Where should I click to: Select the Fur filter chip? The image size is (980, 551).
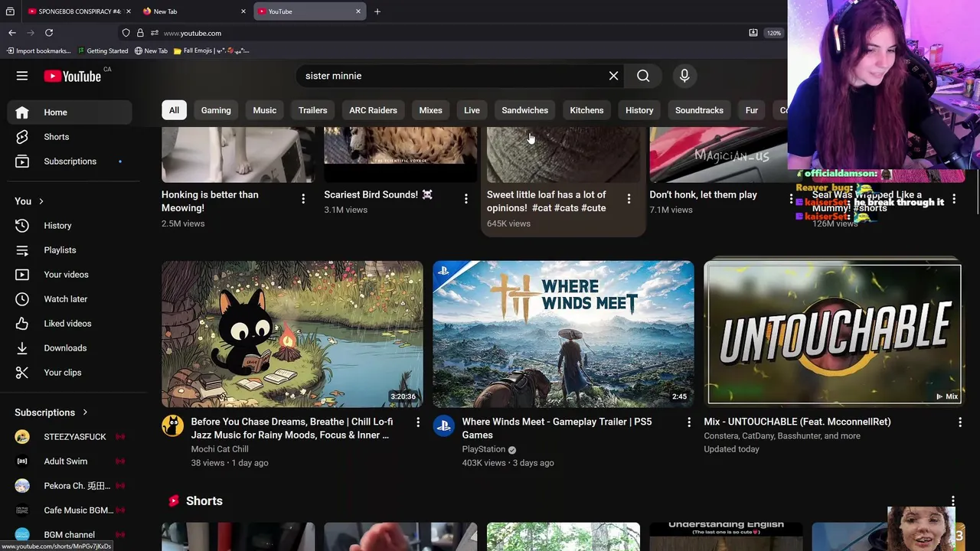click(x=752, y=110)
